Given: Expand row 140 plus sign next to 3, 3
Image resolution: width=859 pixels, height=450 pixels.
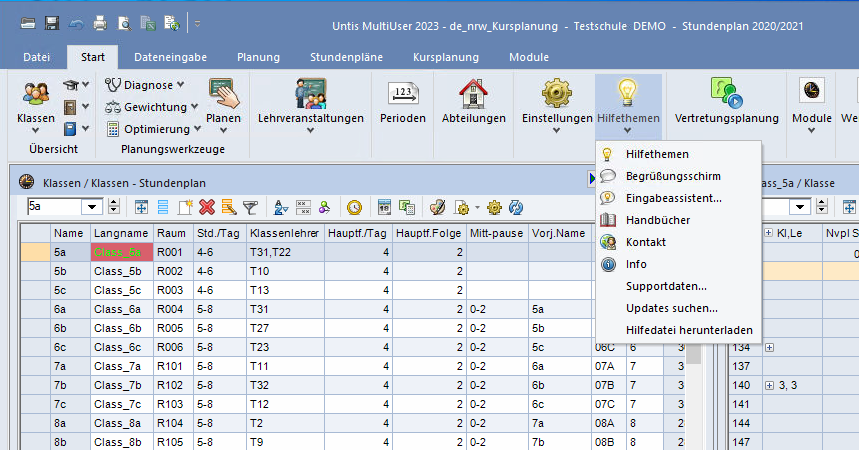Looking at the screenshot, I should coord(769,385).
